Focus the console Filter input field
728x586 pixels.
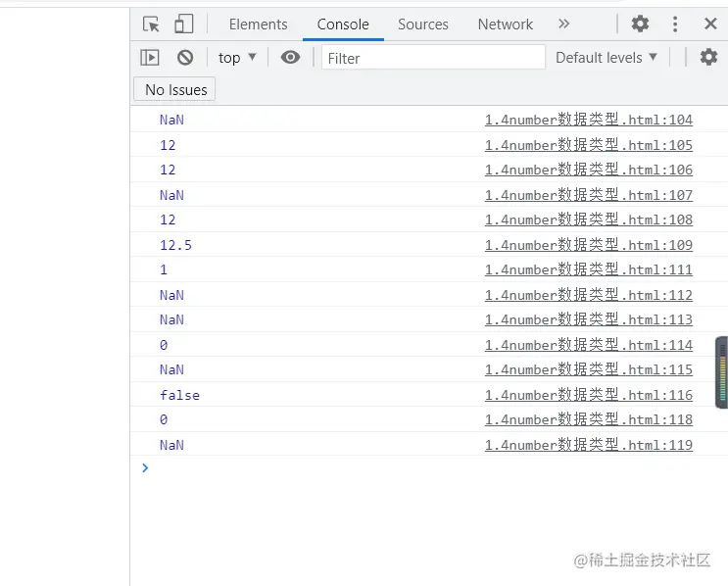(x=433, y=58)
